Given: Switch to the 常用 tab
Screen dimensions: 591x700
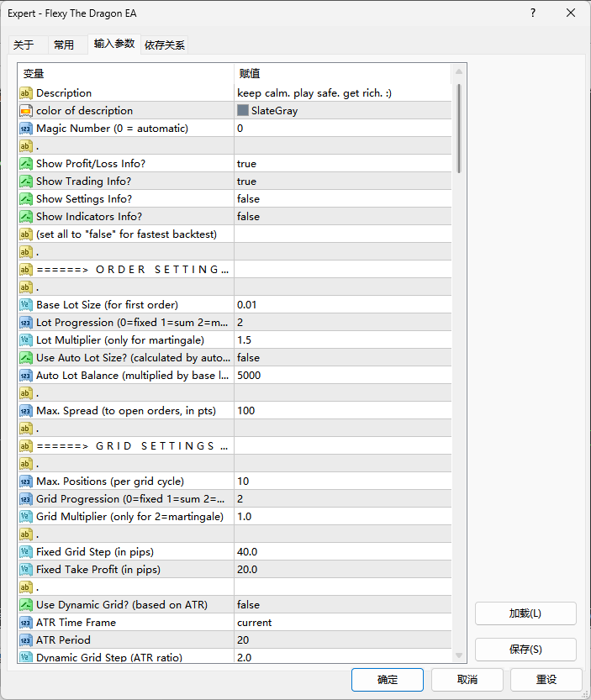Looking at the screenshot, I should (x=63, y=45).
